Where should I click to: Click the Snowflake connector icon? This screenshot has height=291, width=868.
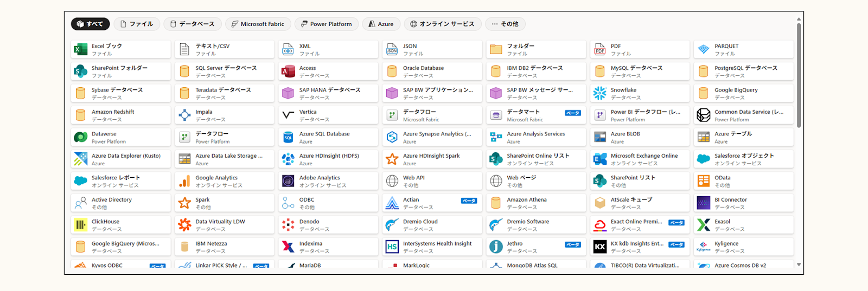tap(599, 93)
